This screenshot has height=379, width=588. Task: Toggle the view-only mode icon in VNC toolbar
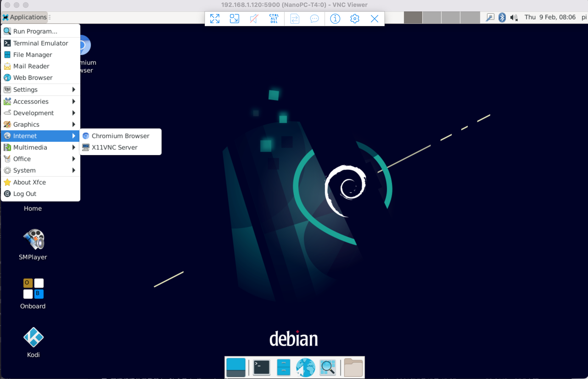coord(254,18)
